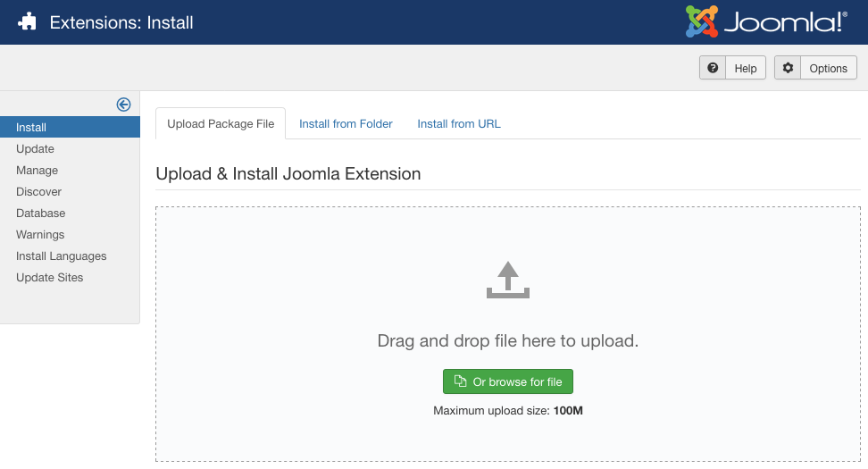Open Warnings in the sidebar
868x469 pixels.
point(40,235)
